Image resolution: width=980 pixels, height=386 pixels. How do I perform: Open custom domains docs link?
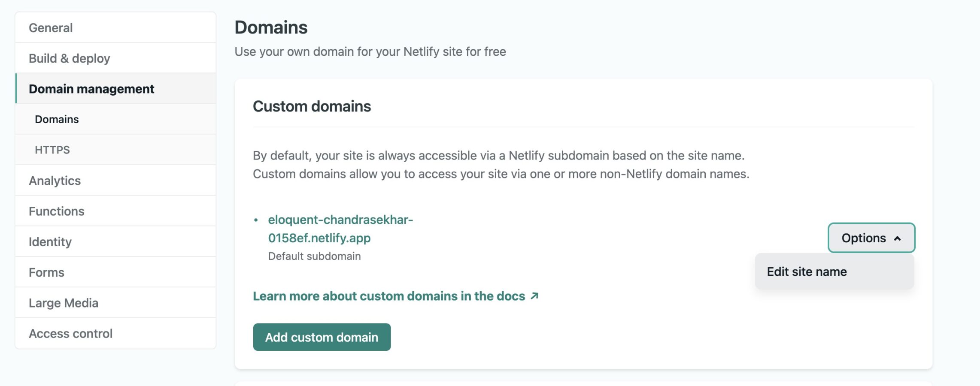click(x=388, y=296)
